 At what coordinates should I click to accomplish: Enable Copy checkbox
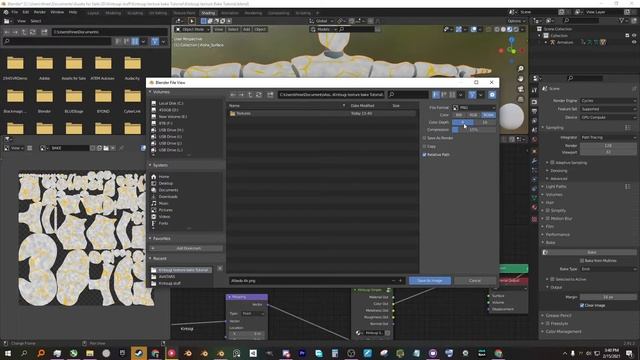[x=424, y=146]
